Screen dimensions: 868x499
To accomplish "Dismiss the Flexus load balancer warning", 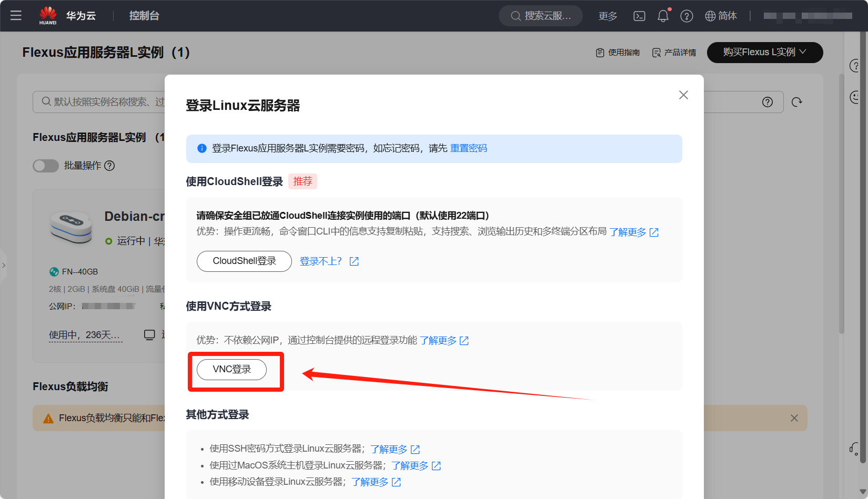I will (794, 418).
